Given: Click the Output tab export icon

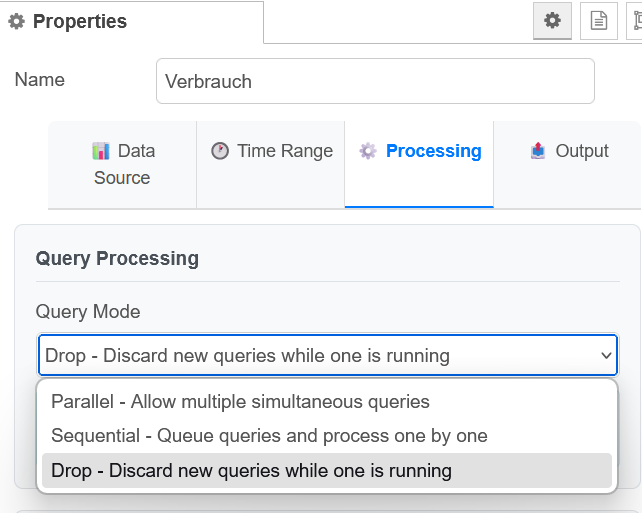Looking at the screenshot, I should 538,151.
